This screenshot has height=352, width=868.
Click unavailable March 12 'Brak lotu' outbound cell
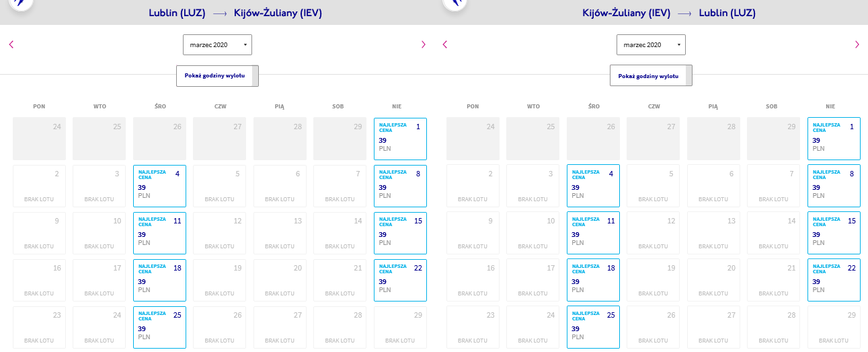[x=219, y=233]
